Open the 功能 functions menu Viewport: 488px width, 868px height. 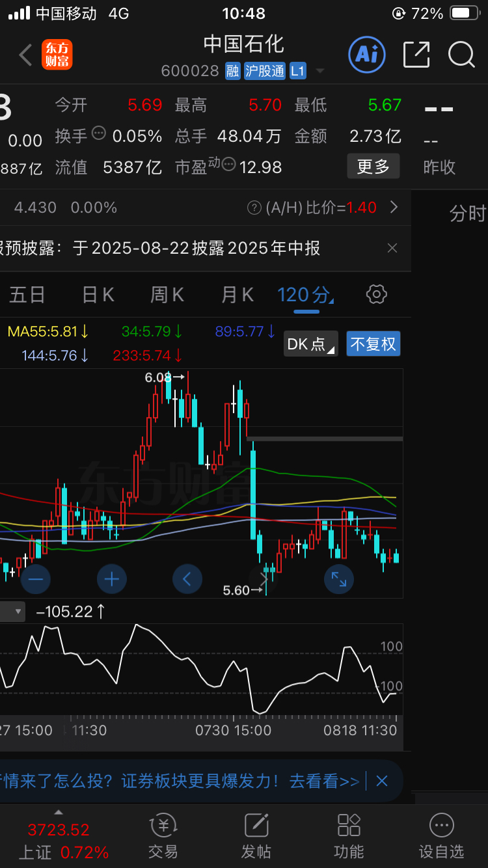[x=349, y=836]
